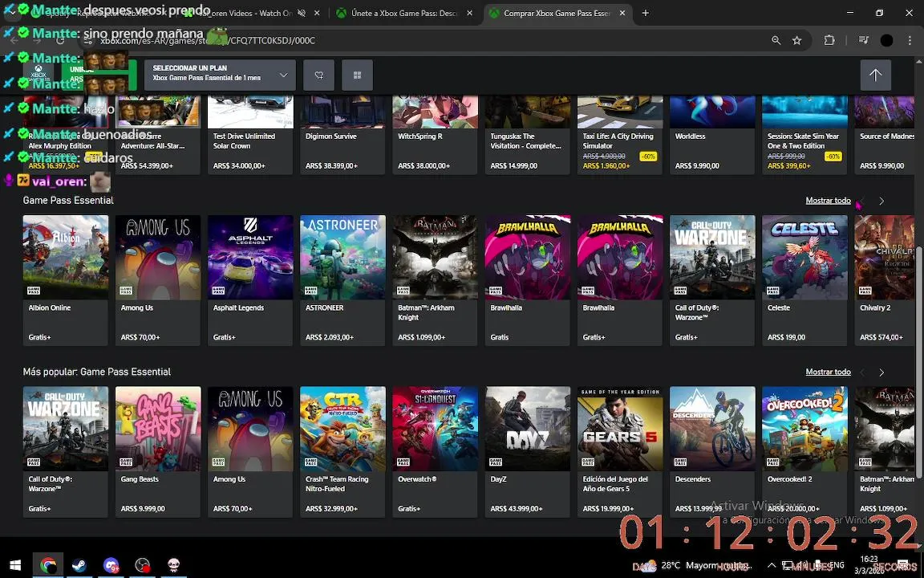Image resolution: width=924 pixels, height=578 pixels.
Task: Close the Únete a Xbox Game Pass tab
Action: click(x=470, y=13)
